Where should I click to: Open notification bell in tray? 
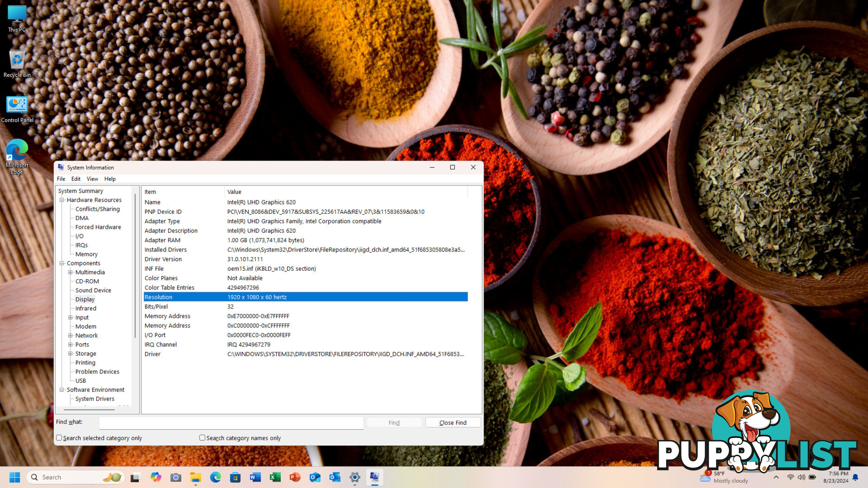coord(856,477)
